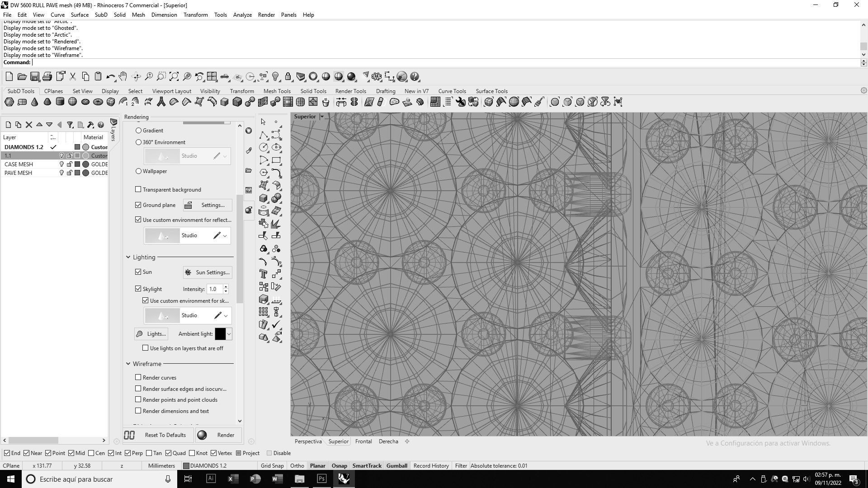Click the Text object tool icon
This screenshot has height=488, width=868.
(x=264, y=274)
